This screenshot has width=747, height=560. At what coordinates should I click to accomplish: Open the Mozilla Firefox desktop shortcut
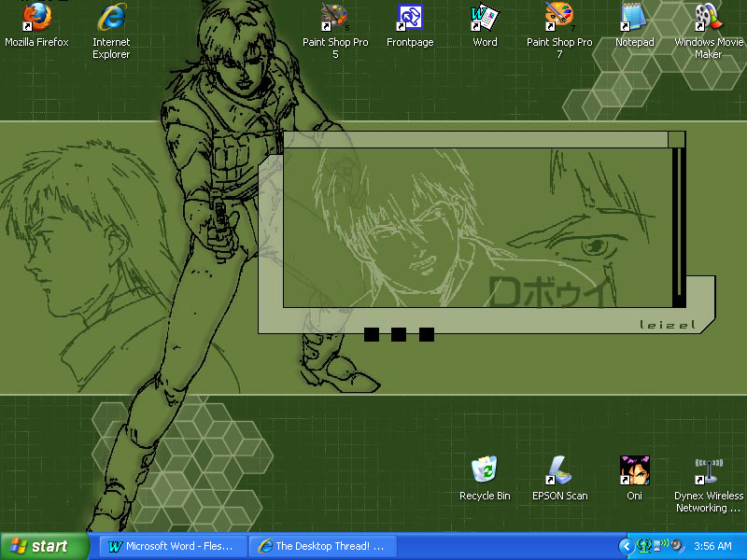(x=36, y=25)
